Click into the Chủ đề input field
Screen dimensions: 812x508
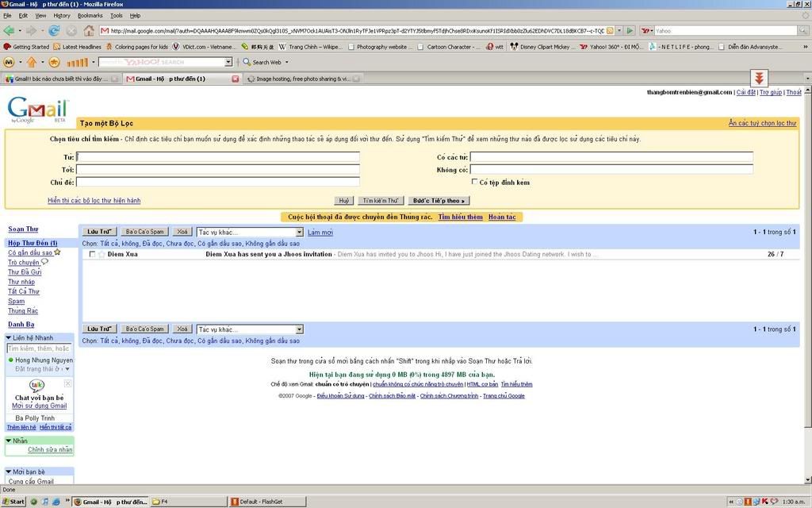coord(218,182)
